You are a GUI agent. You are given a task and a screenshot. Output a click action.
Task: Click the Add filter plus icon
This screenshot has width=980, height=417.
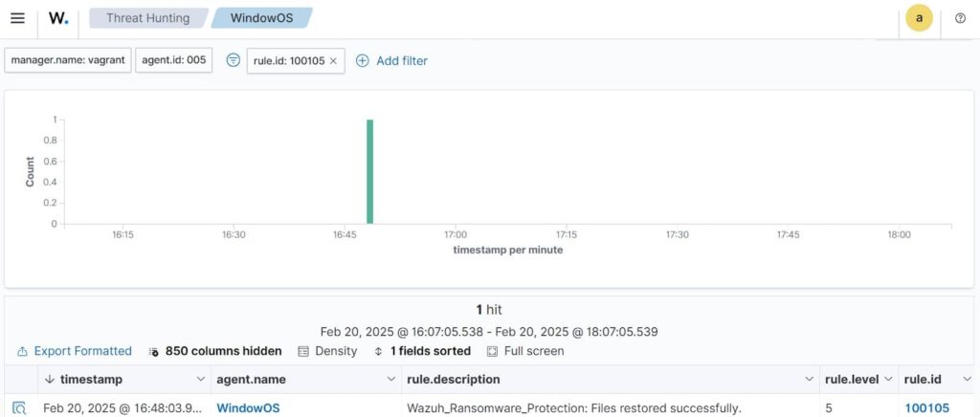[x=363, y=60]
